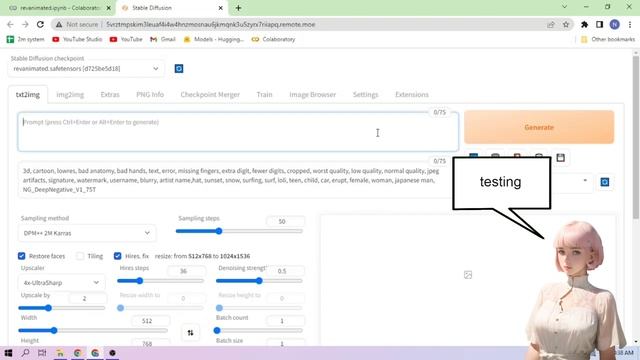Viewport: 640px width, 360px height.
Task: Swap width and height values
Action: point(190,333)
